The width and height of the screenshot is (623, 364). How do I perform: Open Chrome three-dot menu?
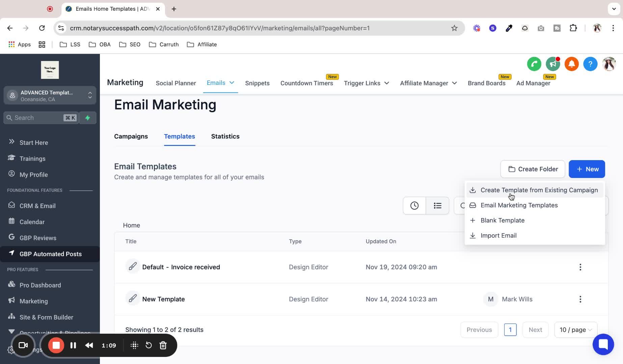(x=613, y=28)
